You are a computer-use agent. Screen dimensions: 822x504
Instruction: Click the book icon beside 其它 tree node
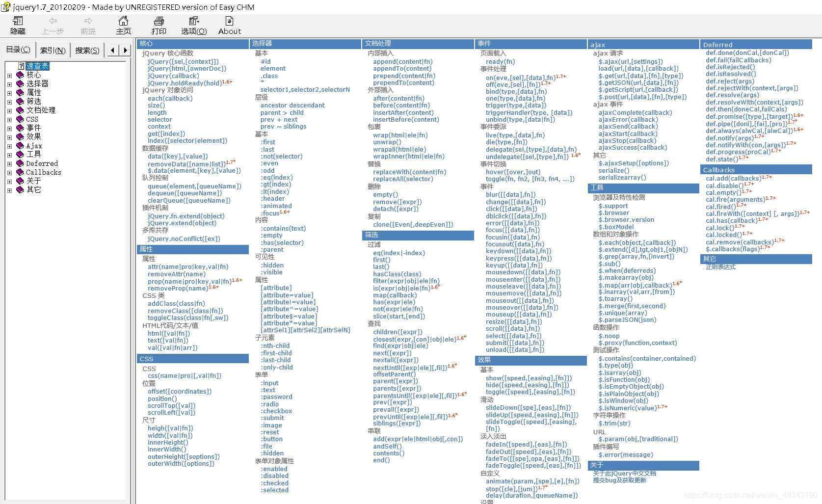(20, 189)
